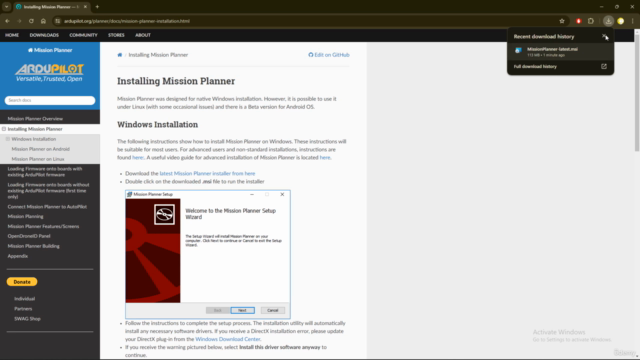Open the Extensions puzzle icon
640x360 pixels.
(x=591, y=21)
